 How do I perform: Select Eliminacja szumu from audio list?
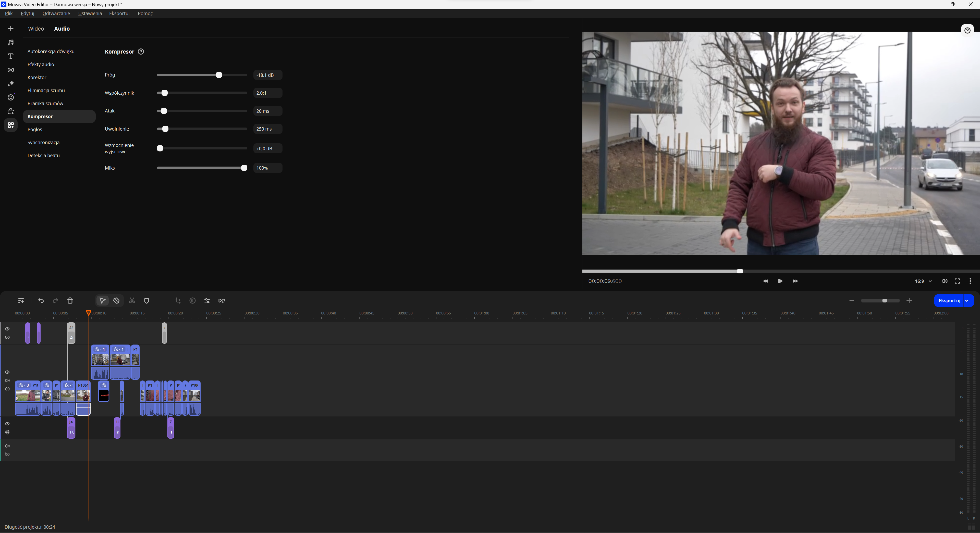(x=46, y=91)
